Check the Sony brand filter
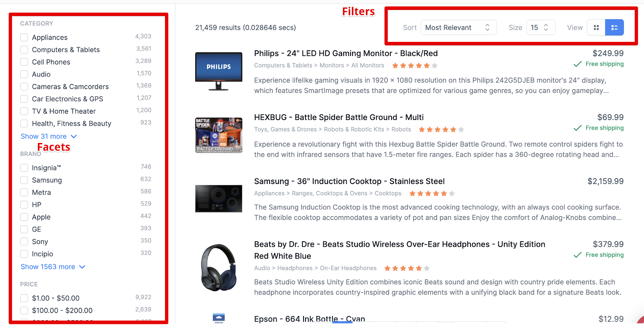Viewport: 644px width, 325px height. click(x=24, y=242)
